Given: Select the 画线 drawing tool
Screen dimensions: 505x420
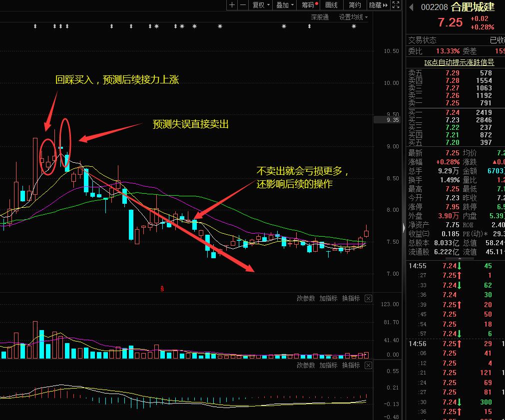Looking at the screenshot, I should pos(331,5).
